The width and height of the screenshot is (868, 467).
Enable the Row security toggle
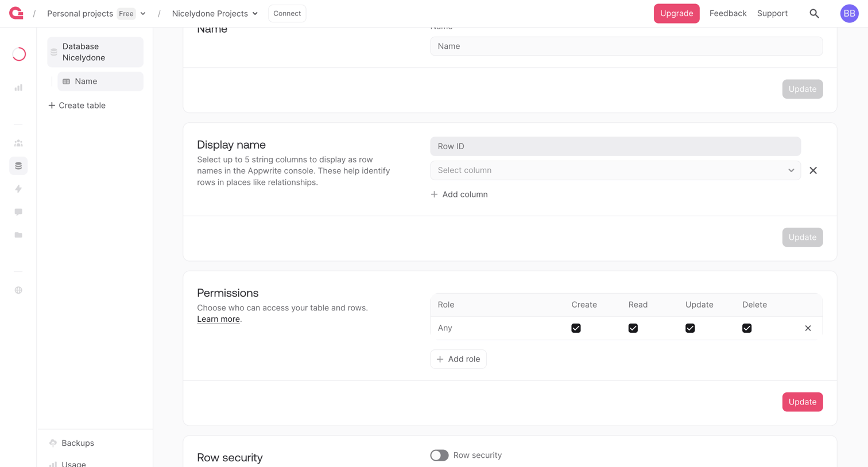(439, 455)
